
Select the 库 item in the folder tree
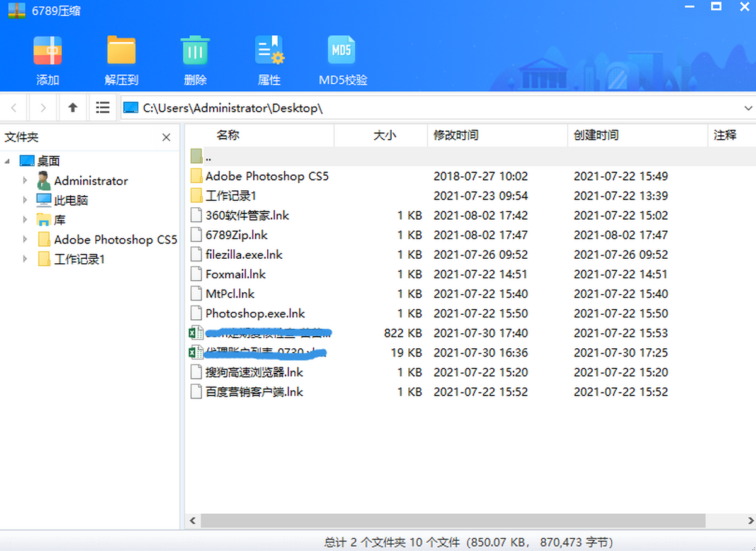59,220
